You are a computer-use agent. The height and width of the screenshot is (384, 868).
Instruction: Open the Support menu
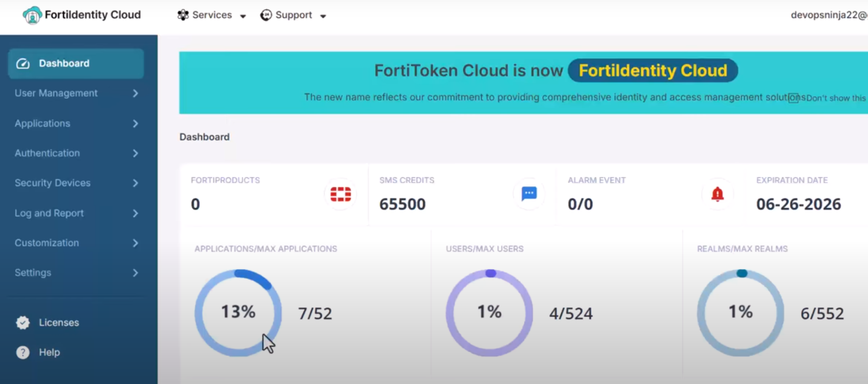pos(293,15)
